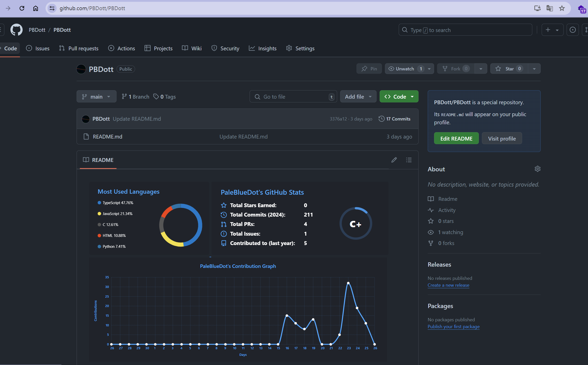The image size is (588, 365).
Task: Switch to the Insights tab
Action: coord(263,48)
